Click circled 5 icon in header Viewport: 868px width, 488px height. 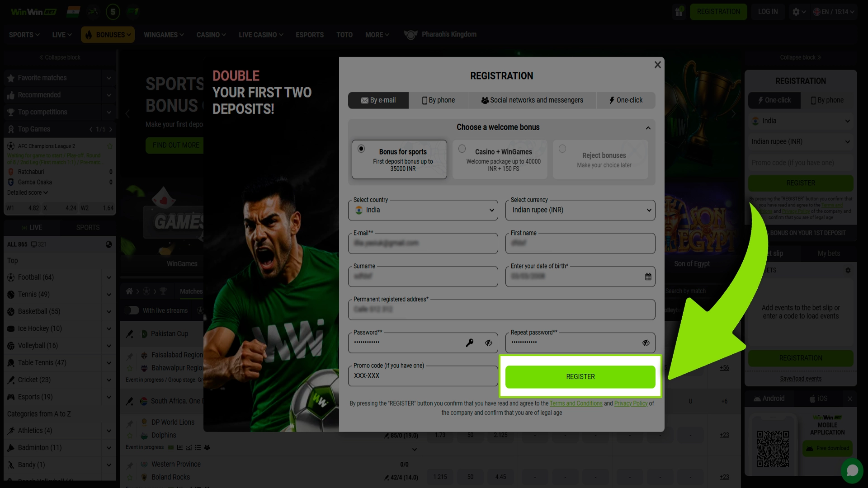click(113, 12)
